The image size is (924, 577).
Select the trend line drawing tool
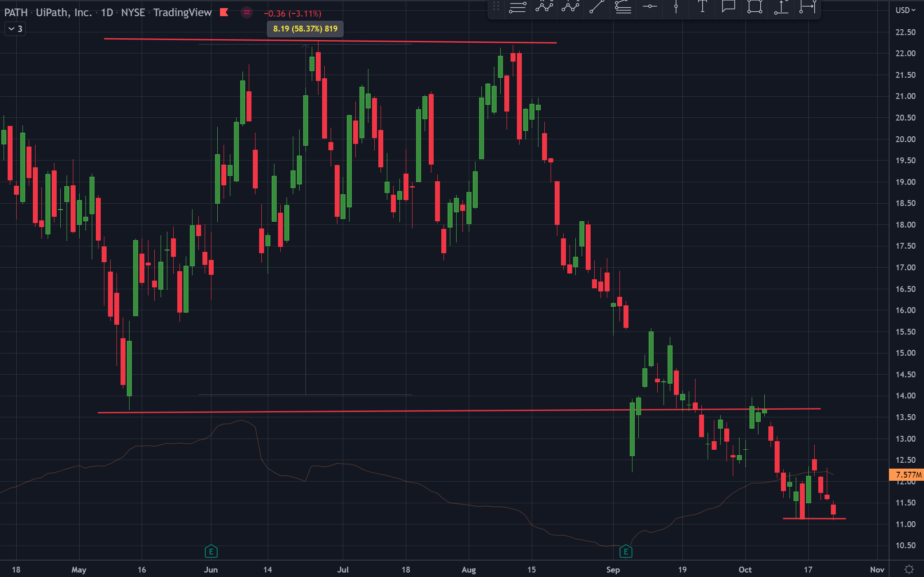(597, 7)
